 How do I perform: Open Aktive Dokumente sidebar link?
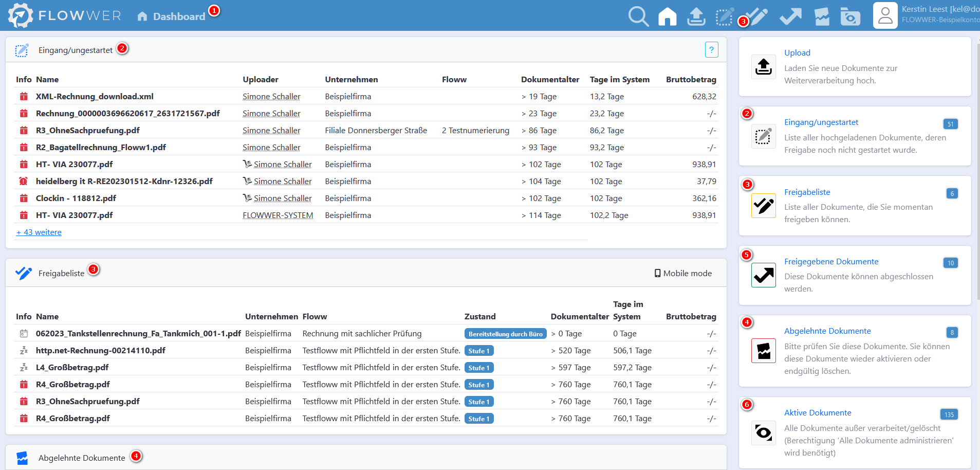coord(817,413)
